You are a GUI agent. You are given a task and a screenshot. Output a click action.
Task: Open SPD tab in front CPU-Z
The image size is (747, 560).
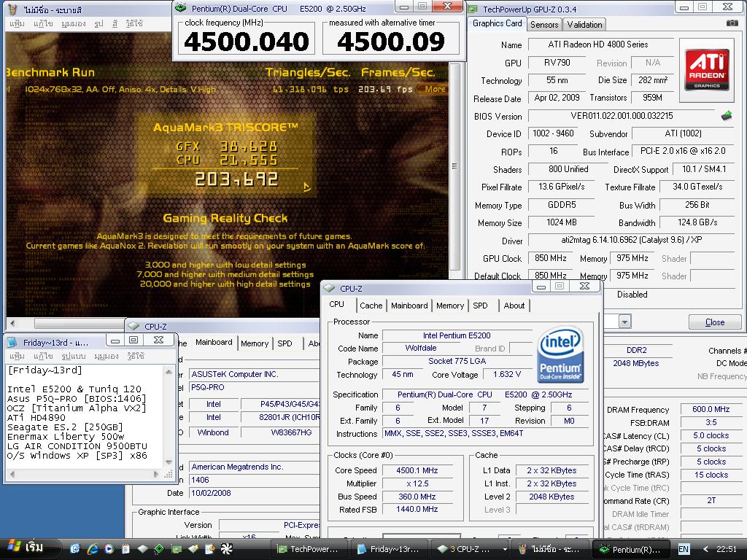tap(480, 306)
